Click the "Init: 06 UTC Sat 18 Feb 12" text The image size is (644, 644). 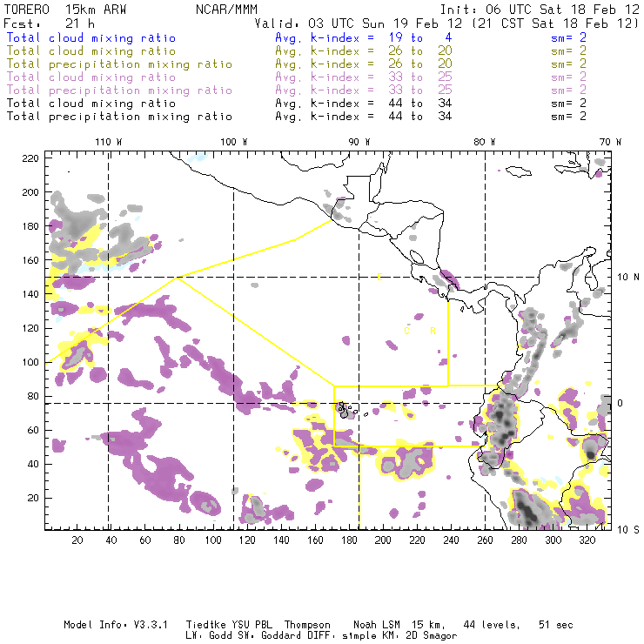pyautogui.click(x=540, y=10)
